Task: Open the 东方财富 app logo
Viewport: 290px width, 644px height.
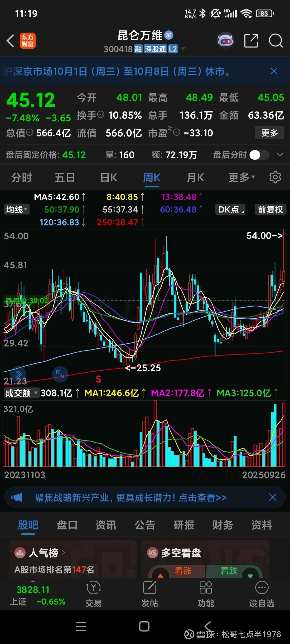Action: click(28, 41)
